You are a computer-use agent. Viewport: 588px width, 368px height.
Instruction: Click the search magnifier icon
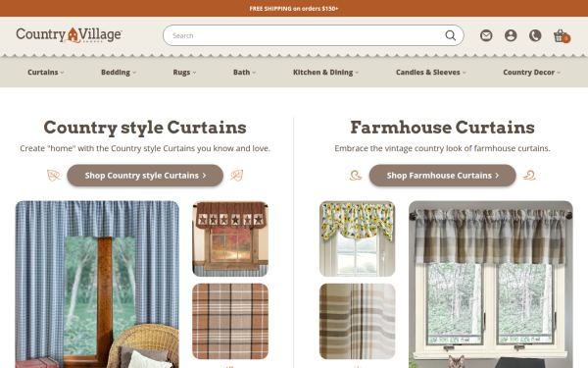point(451,35)
